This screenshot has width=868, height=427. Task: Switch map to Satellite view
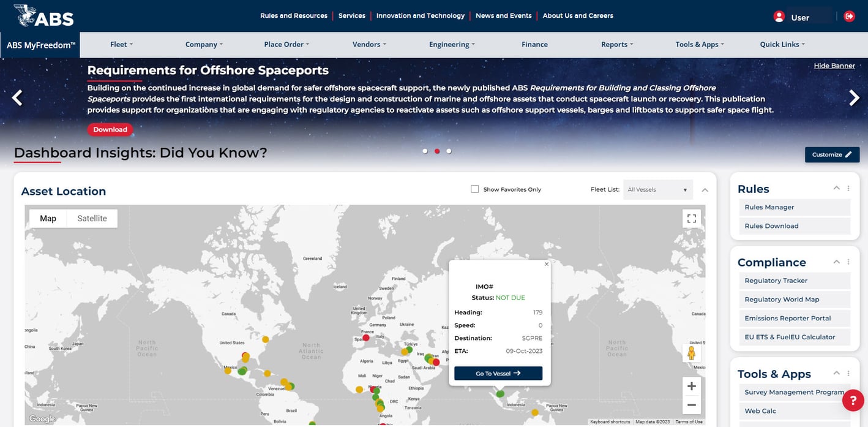click(x=92, y=219)
